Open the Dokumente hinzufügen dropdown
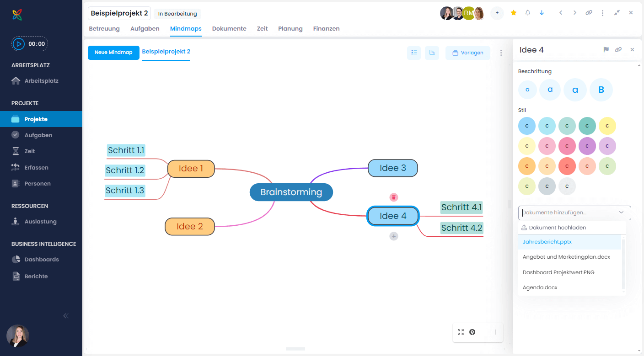This screenshot has height=356, width=644. [574, 213]
